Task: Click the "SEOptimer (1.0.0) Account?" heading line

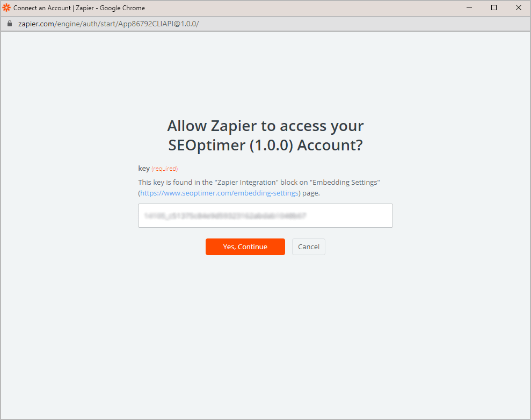Action: 265,145
